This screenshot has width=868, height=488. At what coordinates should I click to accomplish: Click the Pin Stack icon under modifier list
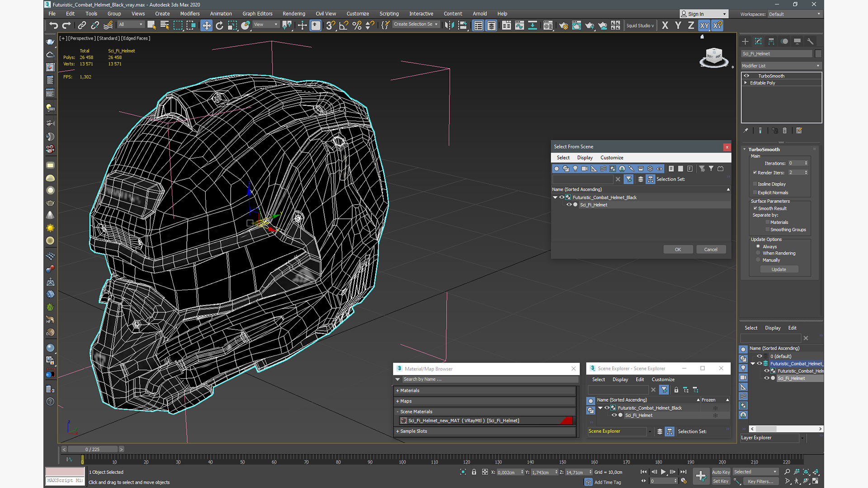746,131
